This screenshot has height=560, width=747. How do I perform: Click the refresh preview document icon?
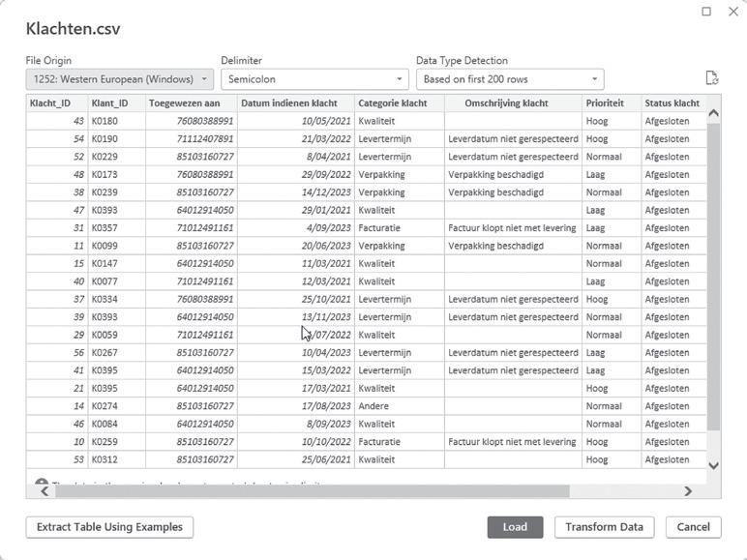(x=712, y=78)
